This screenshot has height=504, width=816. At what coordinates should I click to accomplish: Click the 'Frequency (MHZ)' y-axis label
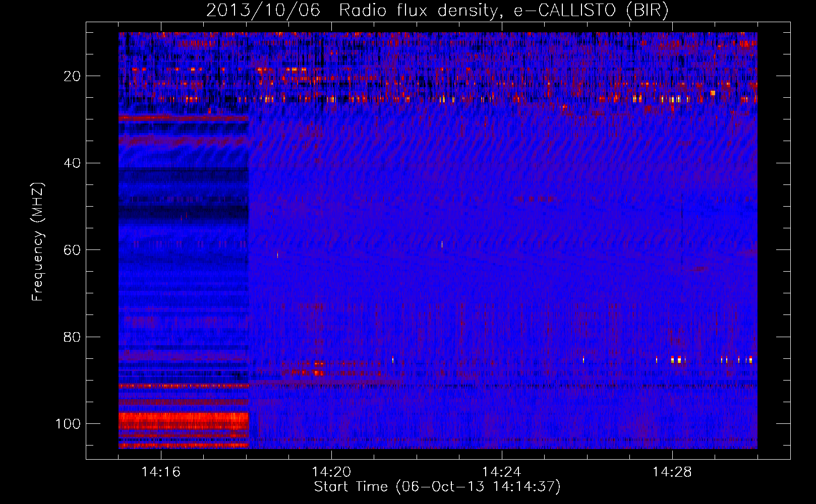click(38, 242)
